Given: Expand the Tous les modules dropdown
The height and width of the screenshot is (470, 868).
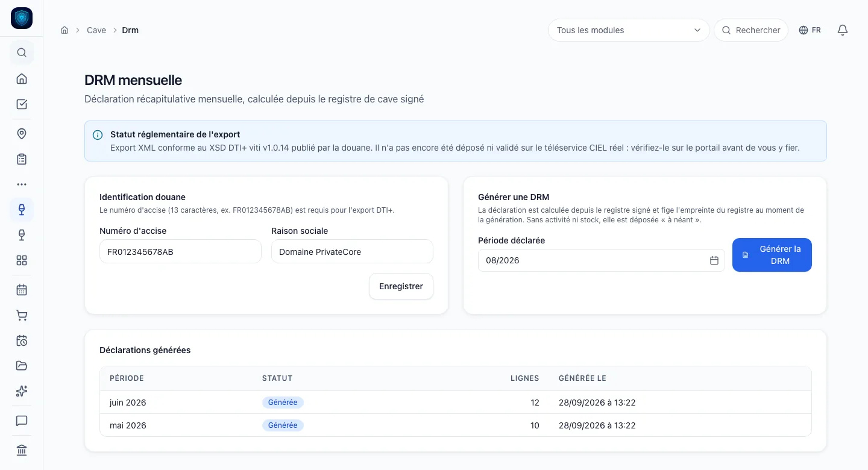Looking at the screenshot, I should pyautogui.click(x=629, y=30).
